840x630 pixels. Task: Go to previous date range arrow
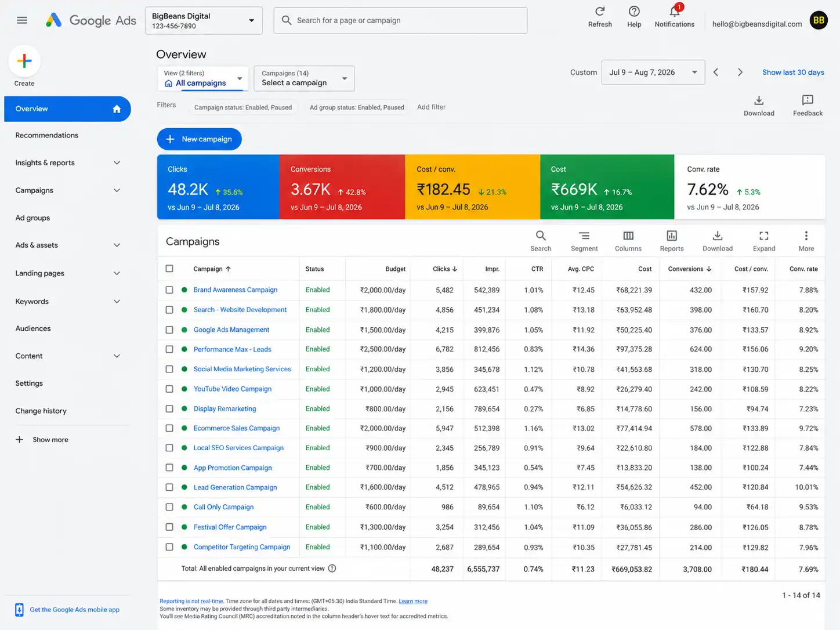[x=716, y=73]
